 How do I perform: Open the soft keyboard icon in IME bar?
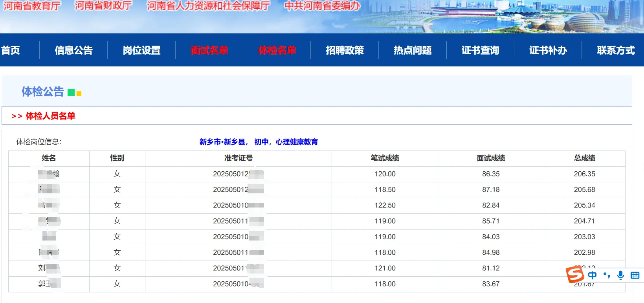(x=635, y=275)
